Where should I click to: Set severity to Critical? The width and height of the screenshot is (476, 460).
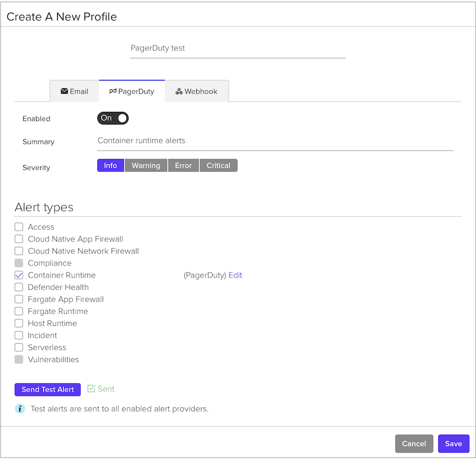tap(218, 165)
